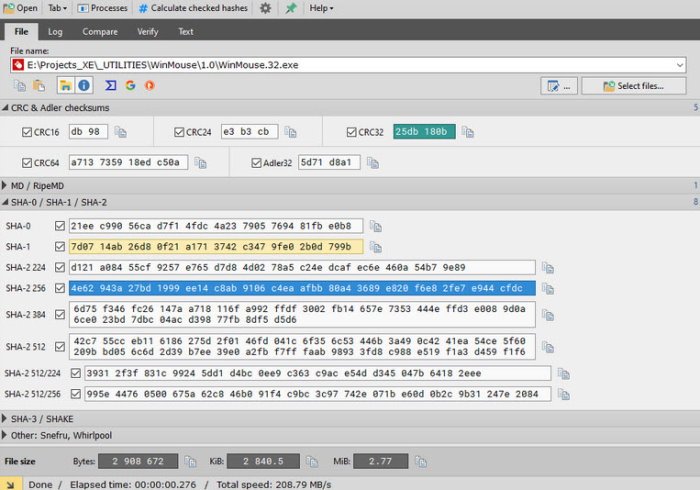Screen dimensions: 700x490
Task: Open the Tab dropdown menu
Action: (x=57, y=8)
